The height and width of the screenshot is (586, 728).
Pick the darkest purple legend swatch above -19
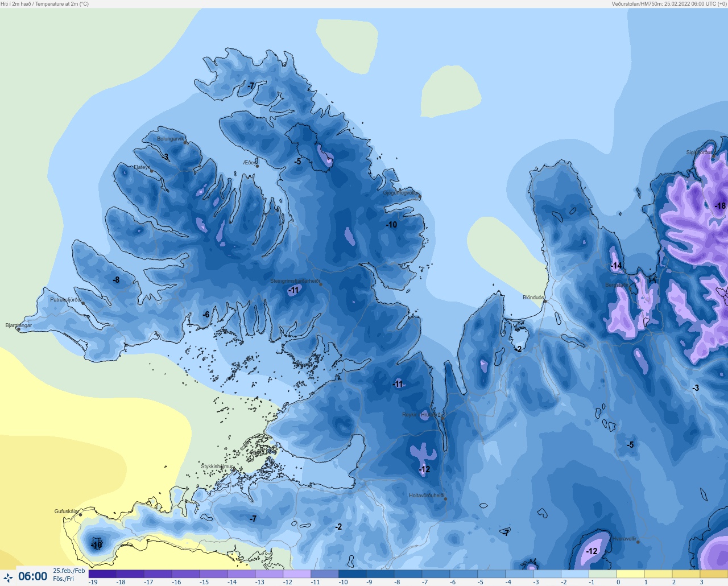[x=102, y=574]
